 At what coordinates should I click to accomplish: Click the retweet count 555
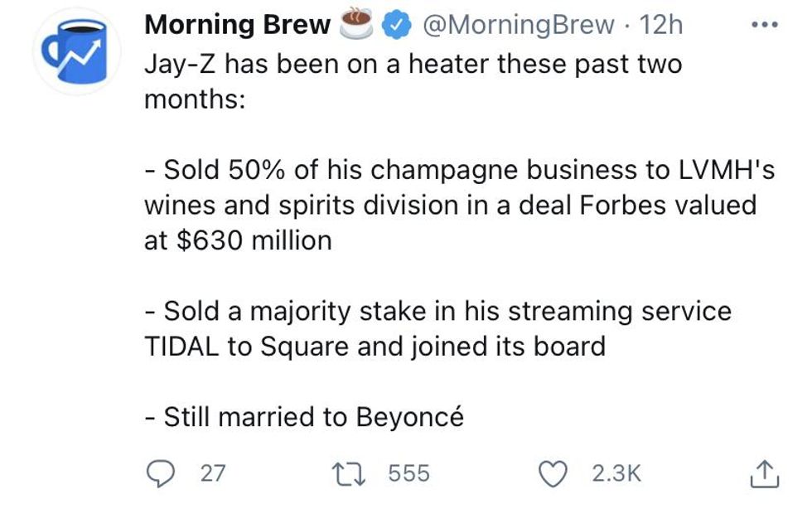point(409,473)
